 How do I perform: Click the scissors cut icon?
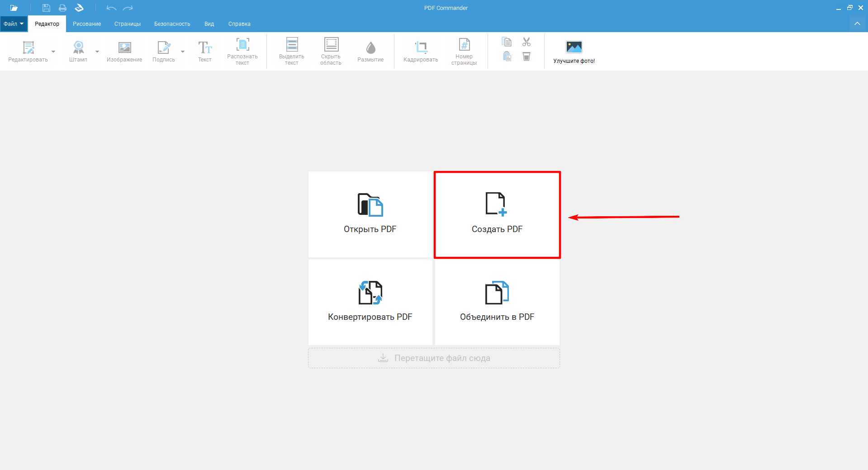(x=526, y=42)
